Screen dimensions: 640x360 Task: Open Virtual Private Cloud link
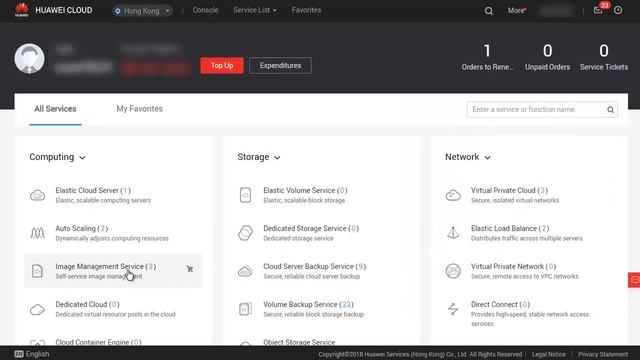509,191
